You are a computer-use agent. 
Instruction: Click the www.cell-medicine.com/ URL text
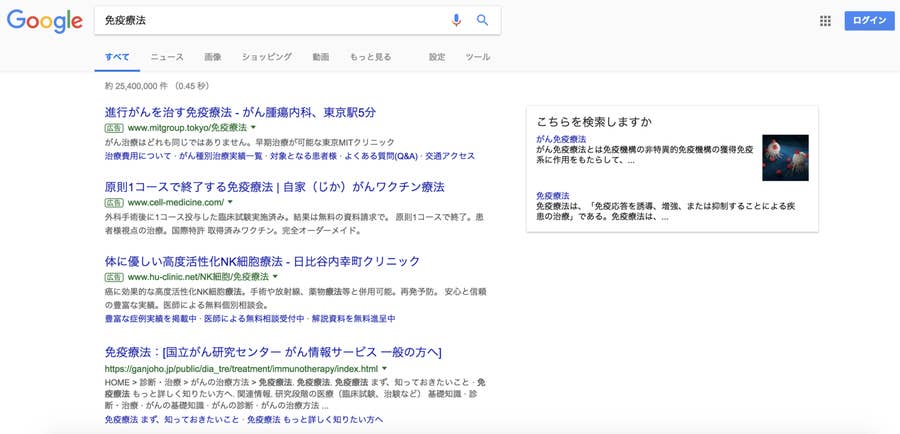point(176,202)
